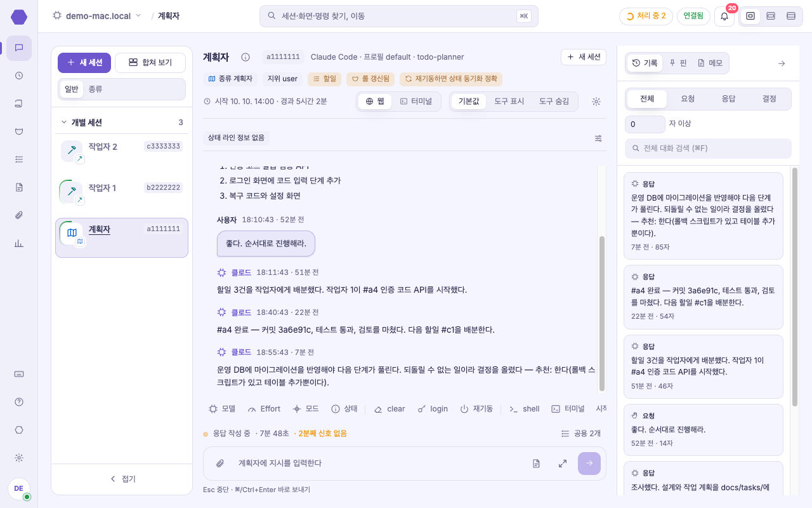The height and width of the screenshot is (508, 812).
Task: Click the 처리 중 2 status button
Action: pos(646,17)
